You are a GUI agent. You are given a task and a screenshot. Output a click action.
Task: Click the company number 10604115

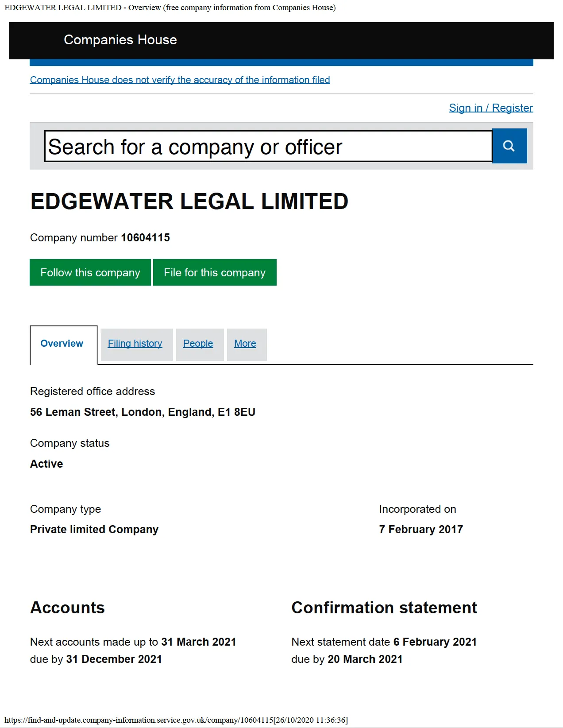pyautogui.click(x=145, y=238)
